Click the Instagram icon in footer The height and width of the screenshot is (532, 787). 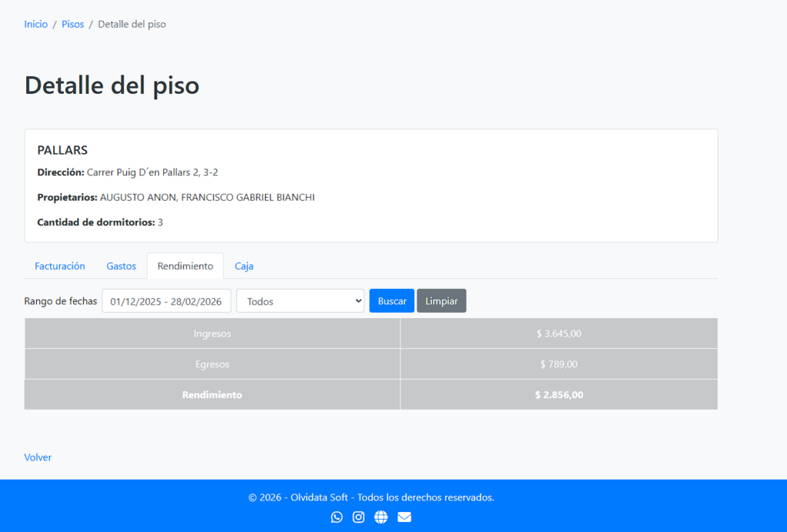358,517
